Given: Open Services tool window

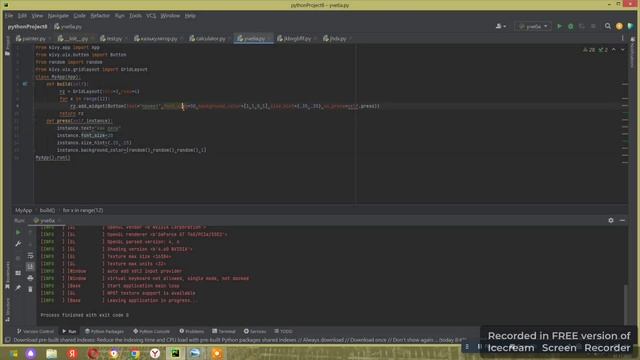Looking at the screenshot, I should tap(255, 331).
